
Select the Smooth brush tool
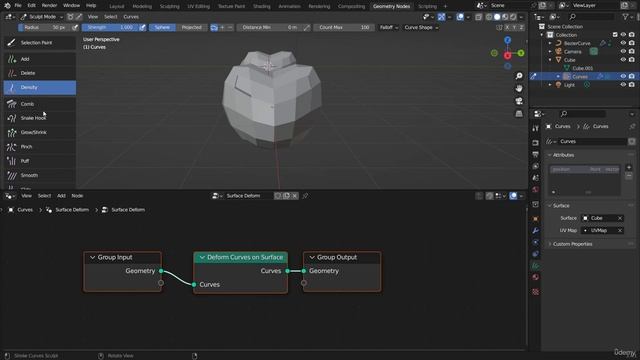tap(40, 175)
